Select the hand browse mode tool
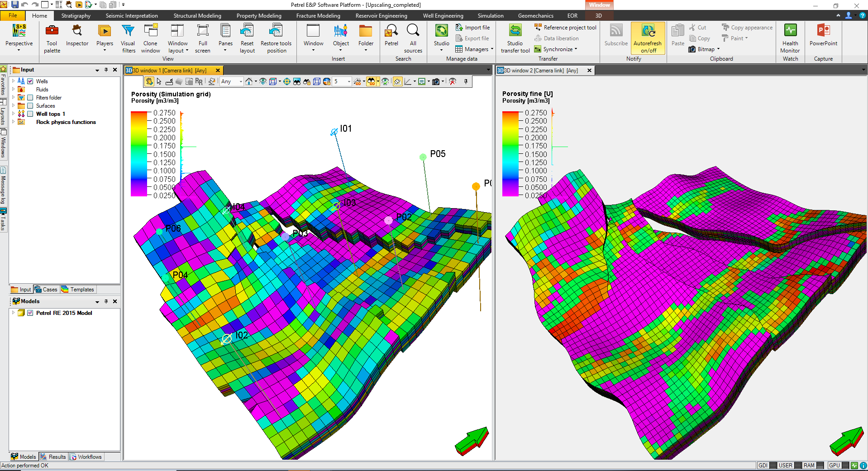The width and height of the screenshot is (868, 471). pyautogui.click(x=149, y=81)
